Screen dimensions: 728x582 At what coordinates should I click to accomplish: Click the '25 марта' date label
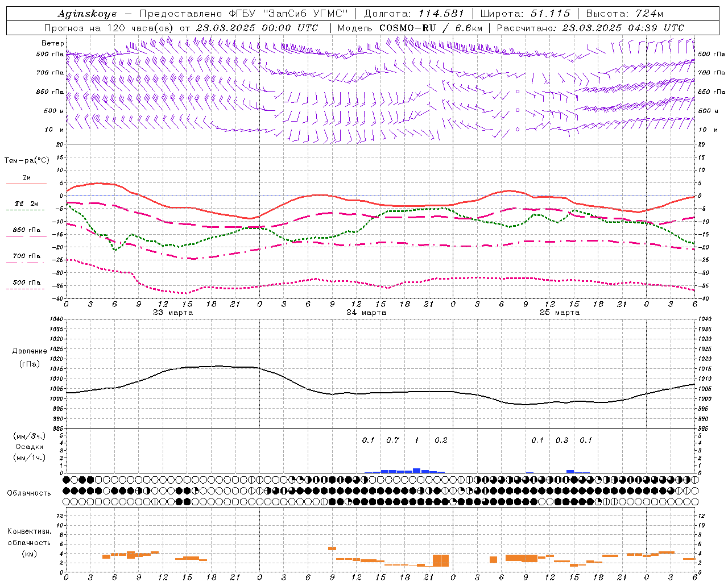coord(560,313)
